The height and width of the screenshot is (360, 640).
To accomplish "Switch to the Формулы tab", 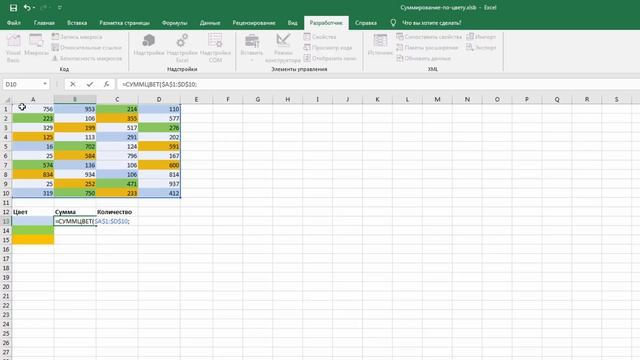I will click(x=174, y=23).
